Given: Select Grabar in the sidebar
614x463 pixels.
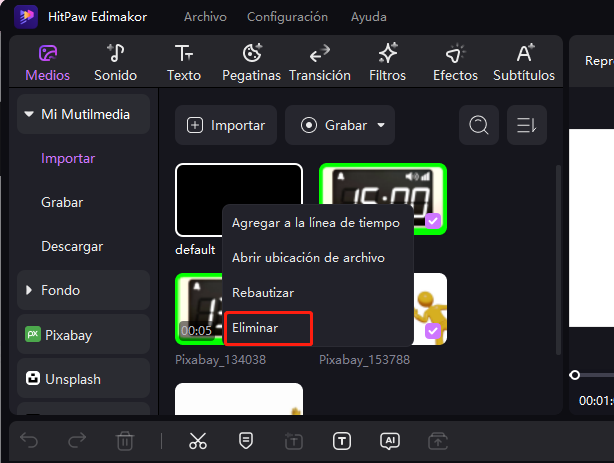Looking at the screenshot, I should (x=62, y=203).
